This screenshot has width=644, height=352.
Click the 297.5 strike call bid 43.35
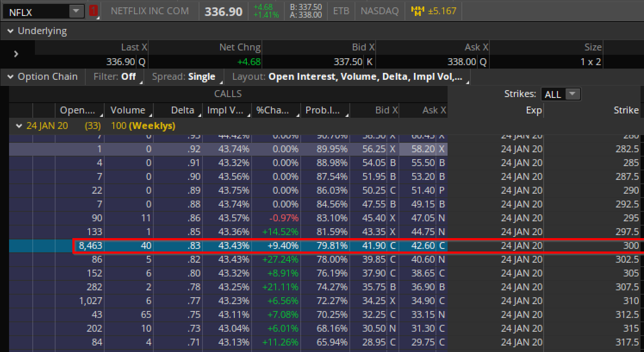(x=374, y=232)
